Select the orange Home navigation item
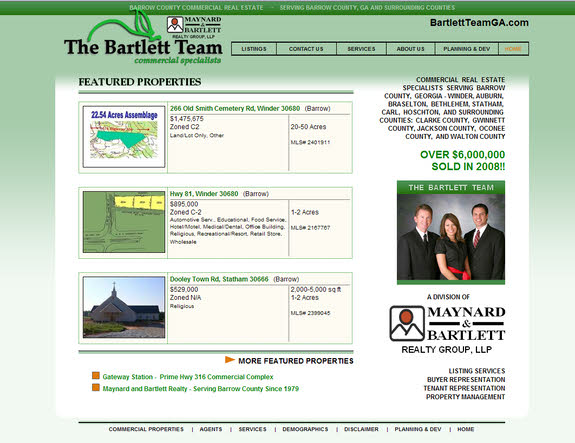Screen dimensions: 575x443 (513, 49)
